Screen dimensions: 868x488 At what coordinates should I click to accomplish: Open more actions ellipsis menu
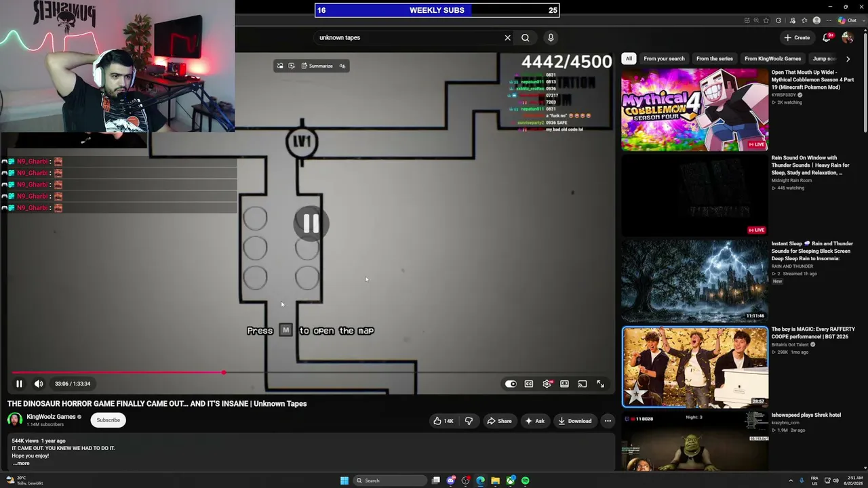click(608, 421)
